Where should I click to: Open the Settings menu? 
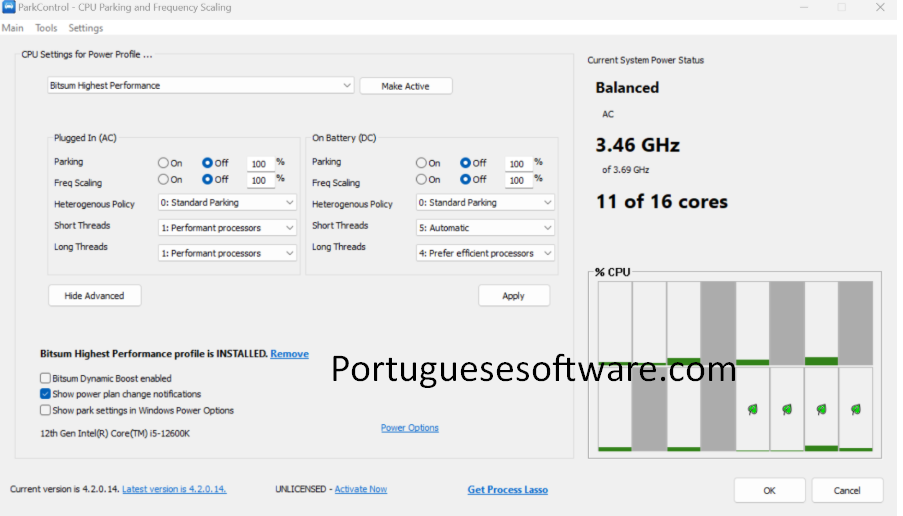[x=85, y=28]
